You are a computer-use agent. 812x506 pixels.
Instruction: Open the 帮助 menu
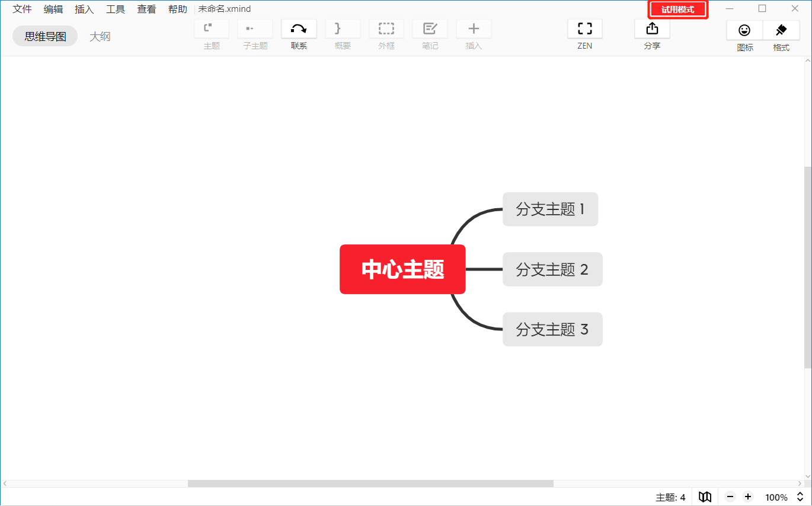(x=178, y=9)
